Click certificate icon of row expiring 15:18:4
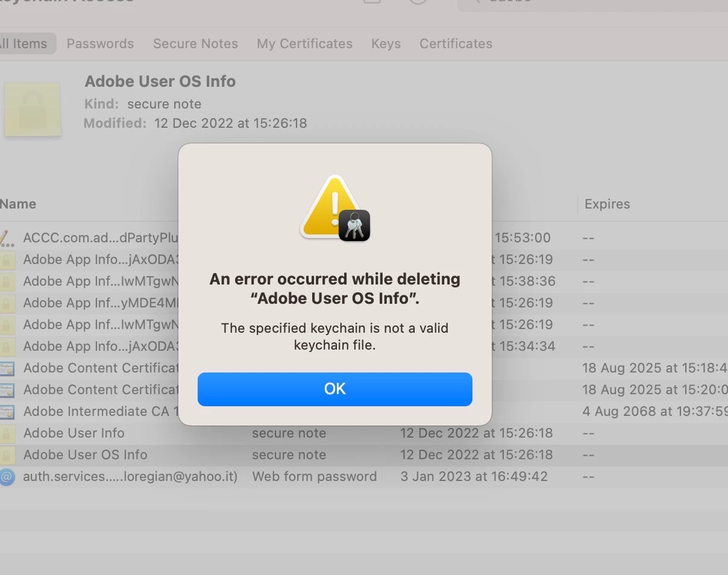The height and width of the screenshot is (575, 728). click(x=7, y=368)
